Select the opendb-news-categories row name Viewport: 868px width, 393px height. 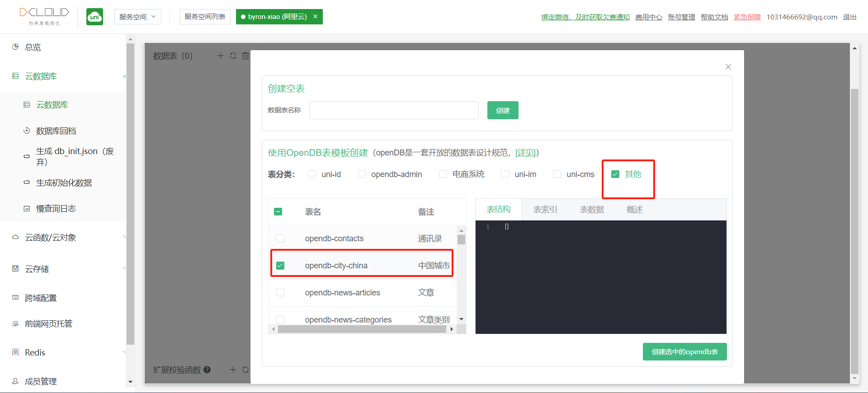point(348,320)
